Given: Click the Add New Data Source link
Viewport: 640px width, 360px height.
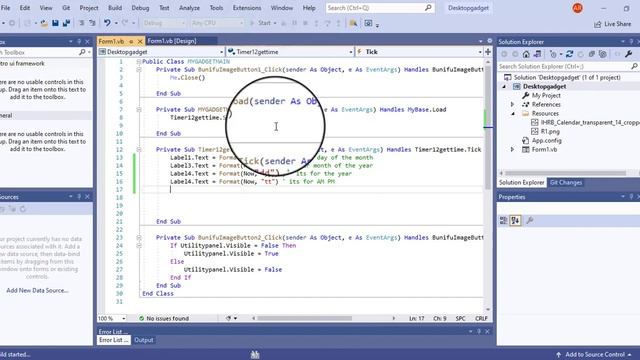Looking at the screenshot, I should pos(37,291).
